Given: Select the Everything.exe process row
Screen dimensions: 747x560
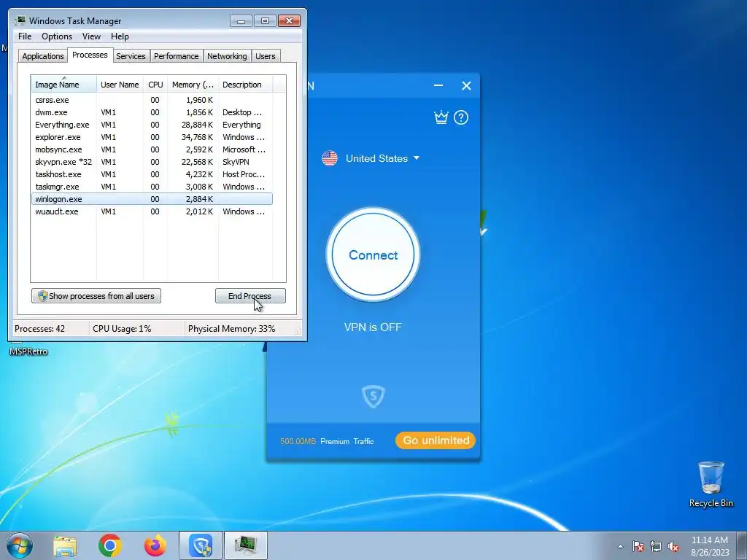Looking at the screenshot, I should 152,125.
